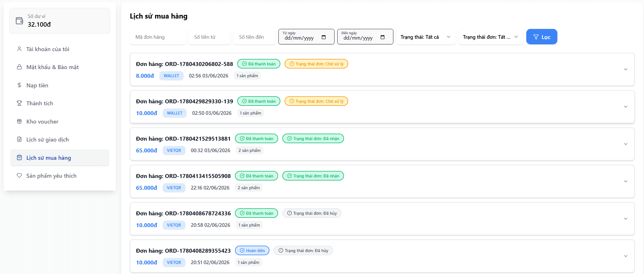Open calendar picker in Từ ngày field
Image resolution: width=644 pixels, height=274 pixels.
(x=324, y=37)
